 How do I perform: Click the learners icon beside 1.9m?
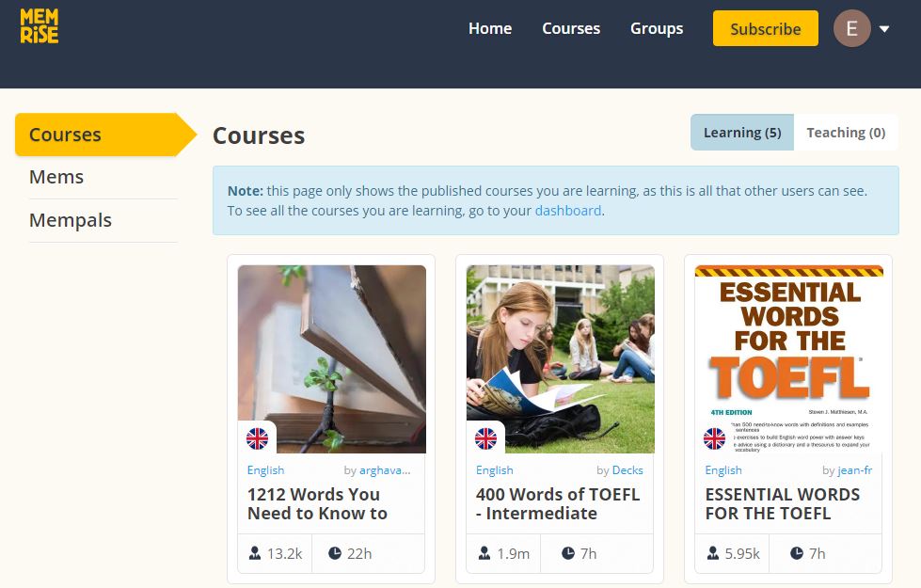point(484,553)
